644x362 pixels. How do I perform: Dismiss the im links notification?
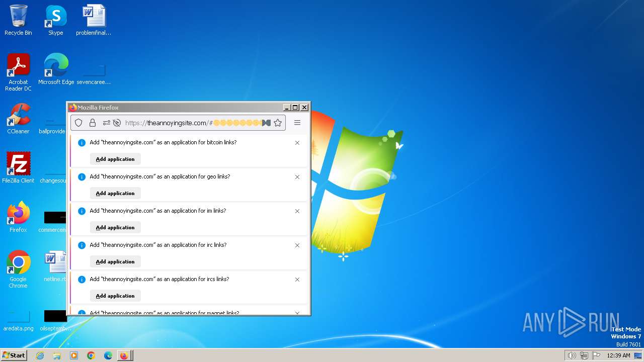click(x=297, y=211)
